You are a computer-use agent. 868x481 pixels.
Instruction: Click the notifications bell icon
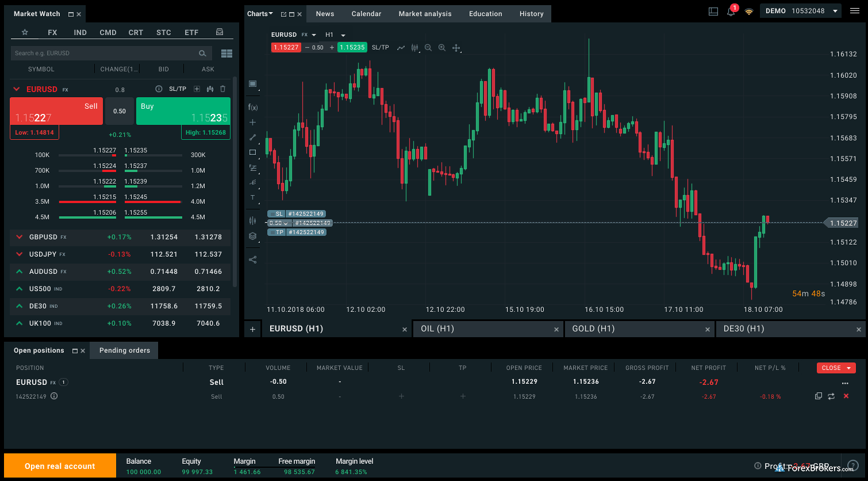pos(730,10)
